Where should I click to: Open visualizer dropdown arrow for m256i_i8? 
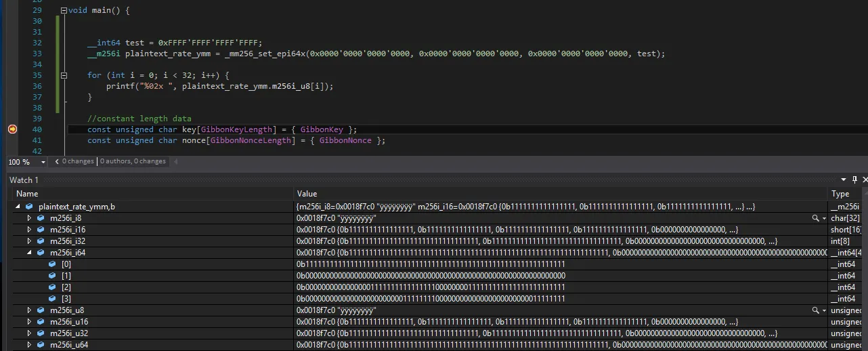824,219
